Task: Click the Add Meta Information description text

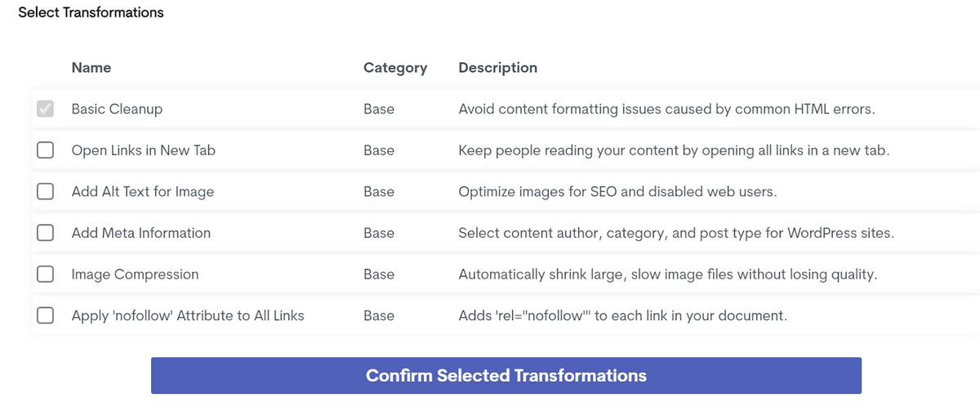Action: click(676, 233)
